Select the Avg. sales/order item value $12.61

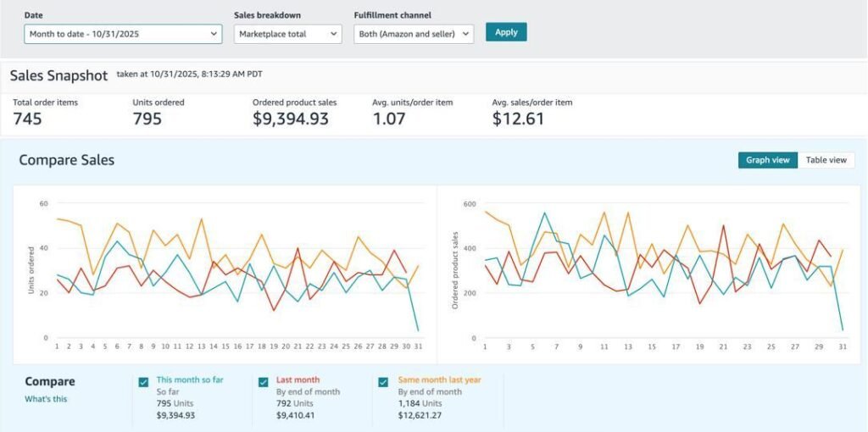[518, 119]
